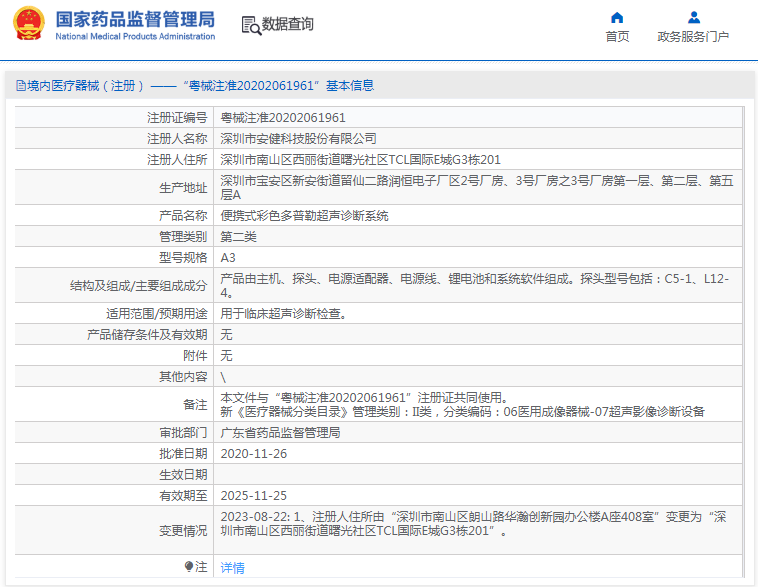This screenshot has height=587, width=758.
Task: Select remark line 新《医疗器械分类目录》管理类别
Action: 462,412
